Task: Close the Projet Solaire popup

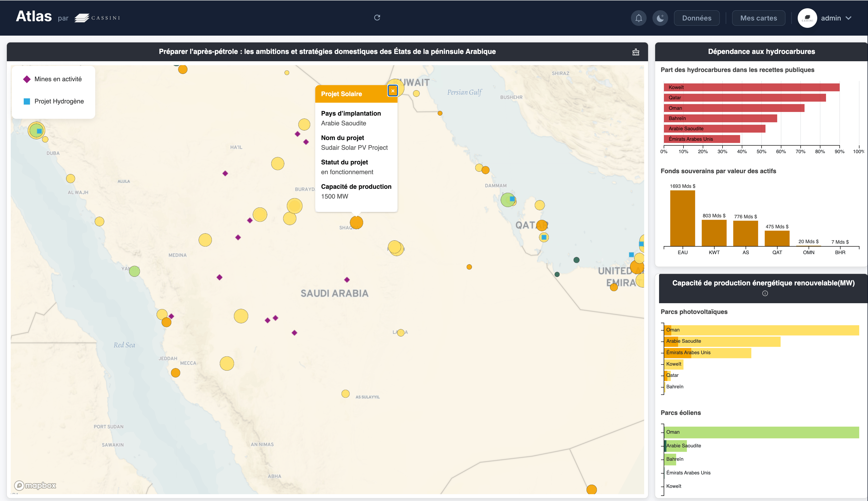Action: click(x=393, y=91)
